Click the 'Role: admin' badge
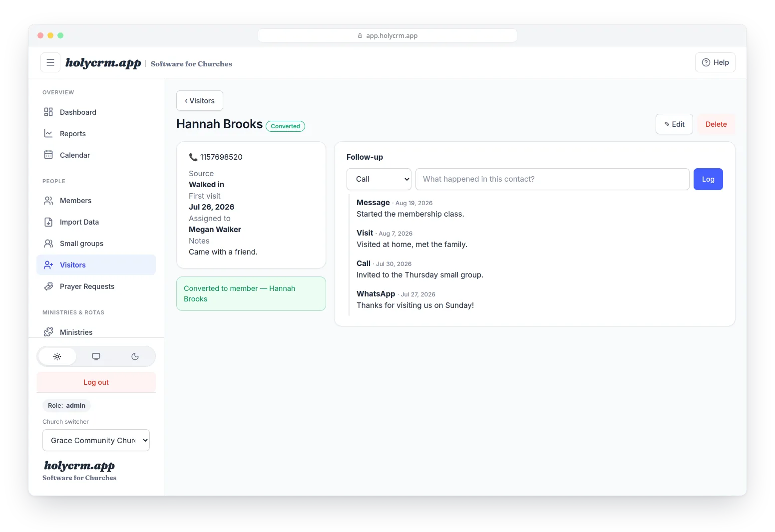This screenshot has height=532, width=775. click(66, 406)
